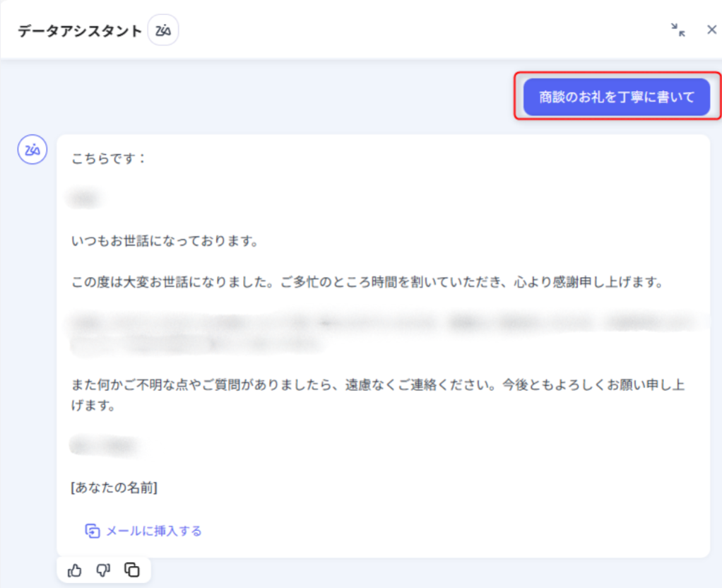Click the blurred closing line above the name placeholder
Screen dimensions: 722x588
tap(104, 446)
